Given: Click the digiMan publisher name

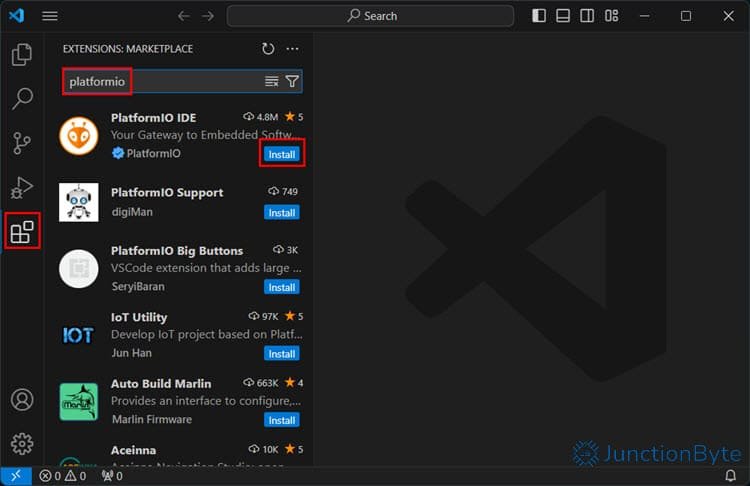Looking at the screenshot, I should point(132,211).
